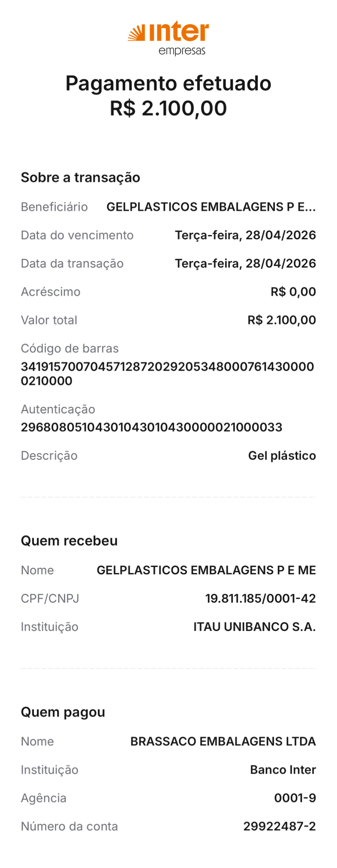This screenshot has width=337, height=868.
Task: Select the full GELPLASTICOS EMBALAGENS P E ME name
Action: [206, 570]
